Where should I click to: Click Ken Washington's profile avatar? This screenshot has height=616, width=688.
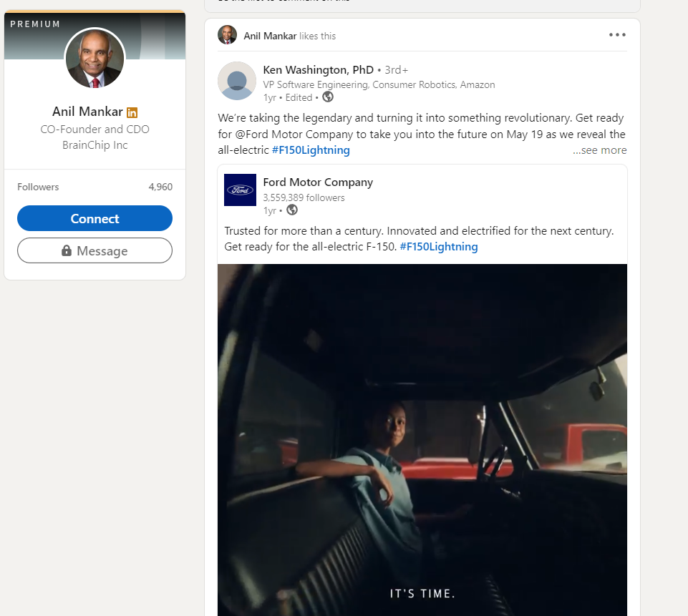pyautogui.click(x=237, y=81)
